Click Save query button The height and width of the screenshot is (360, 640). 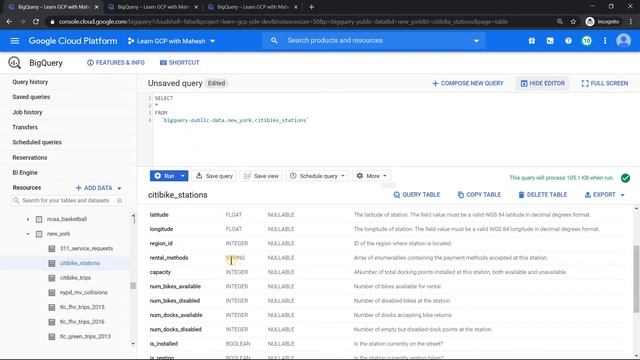coord(214,176)
